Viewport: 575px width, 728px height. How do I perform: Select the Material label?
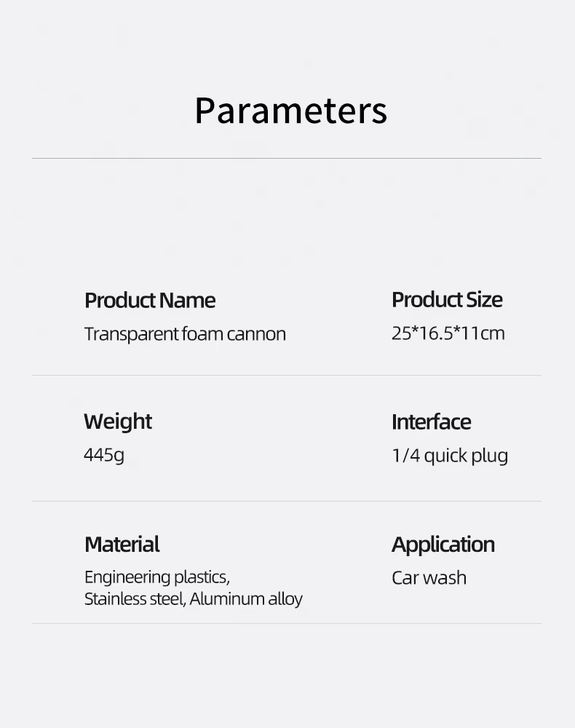122,544
